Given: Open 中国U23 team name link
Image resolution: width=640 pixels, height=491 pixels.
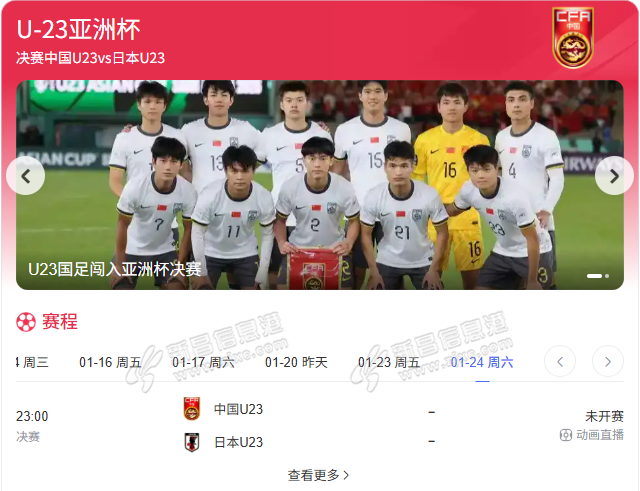Looking at the screenshot, I should click(x=238, y=409).
